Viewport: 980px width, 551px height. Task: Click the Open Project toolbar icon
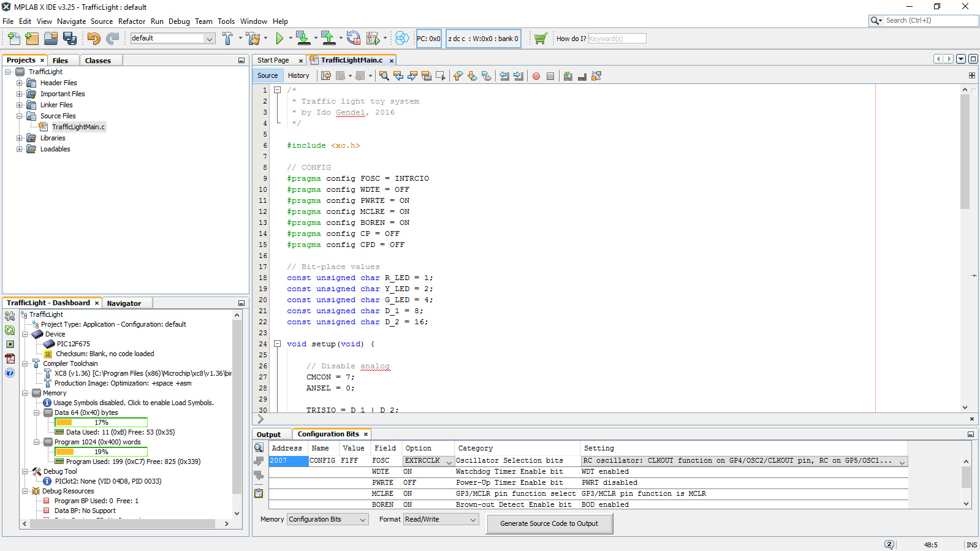[51, 39]
